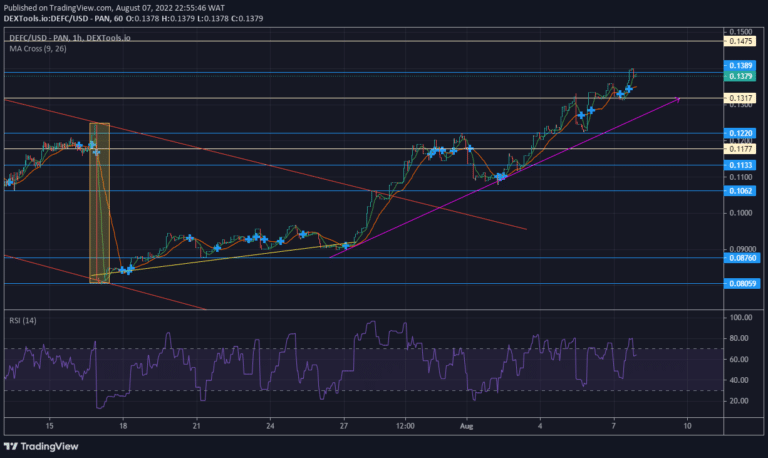Click the date label 4 on time axis
This screenshot has height=458, width=768.
(x=540, y=426)
